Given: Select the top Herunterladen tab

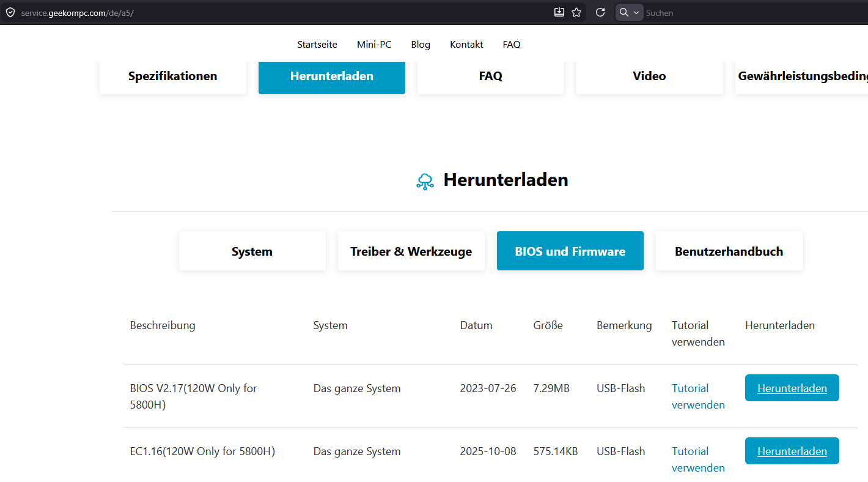Looking at the screenshot, I should [x=332, y=77].
